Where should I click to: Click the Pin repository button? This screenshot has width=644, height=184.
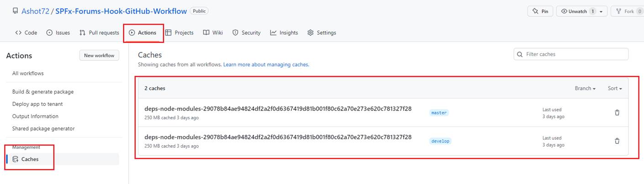point(540,11)
